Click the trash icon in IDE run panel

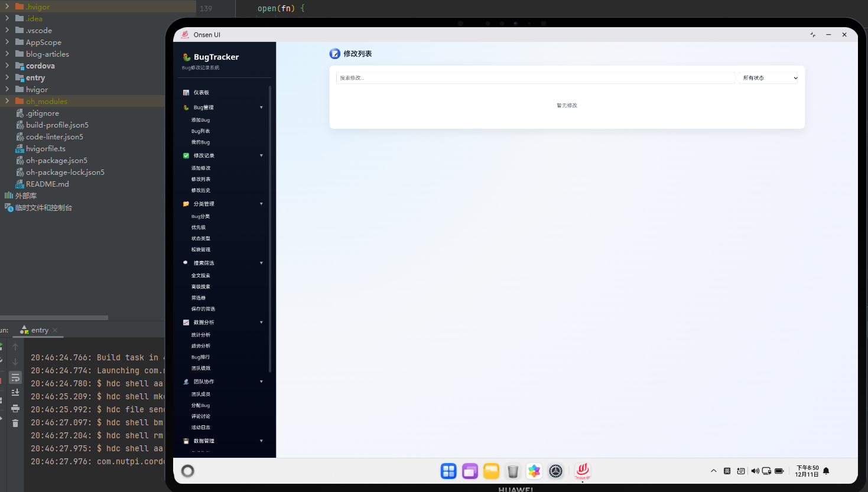15,423
